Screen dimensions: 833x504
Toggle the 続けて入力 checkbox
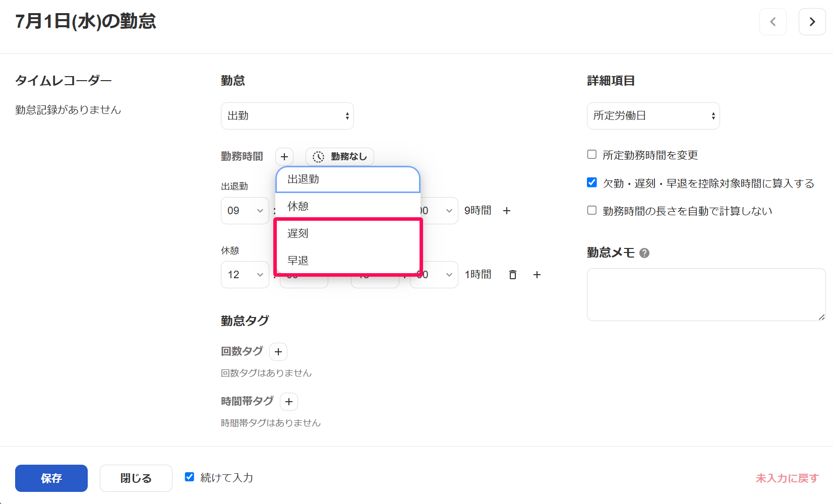190,477
